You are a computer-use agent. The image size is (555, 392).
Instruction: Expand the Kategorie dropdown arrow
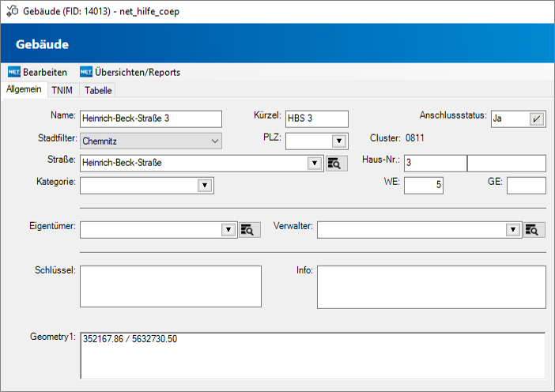point(205,186)
